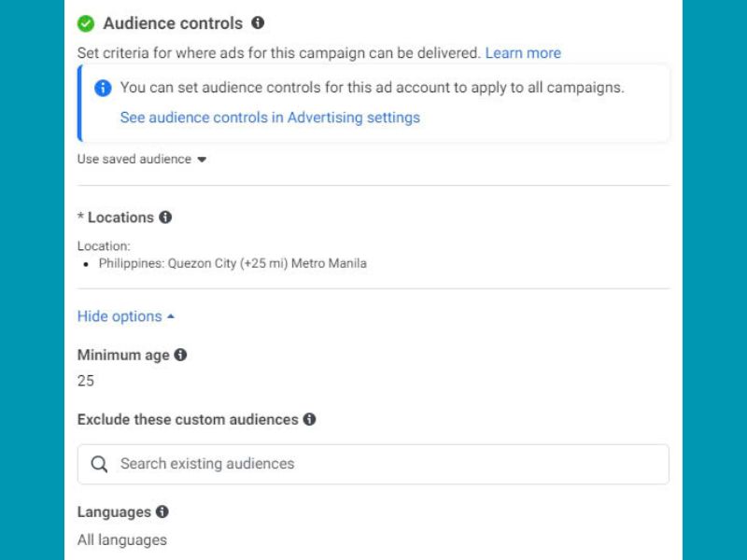Click the blue info icon in the notice box

tap(103, 88)
